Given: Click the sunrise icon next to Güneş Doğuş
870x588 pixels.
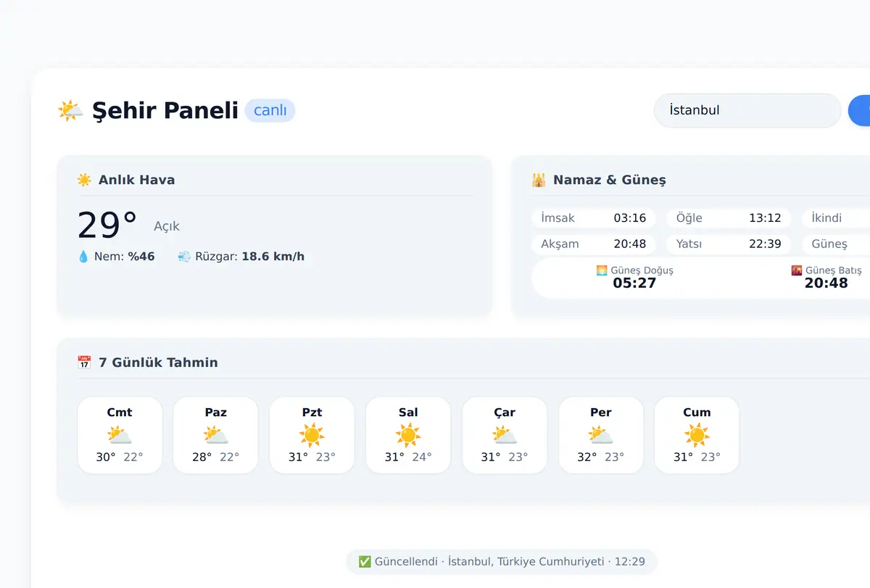Looking at the screenshot, I should (602, 270).
